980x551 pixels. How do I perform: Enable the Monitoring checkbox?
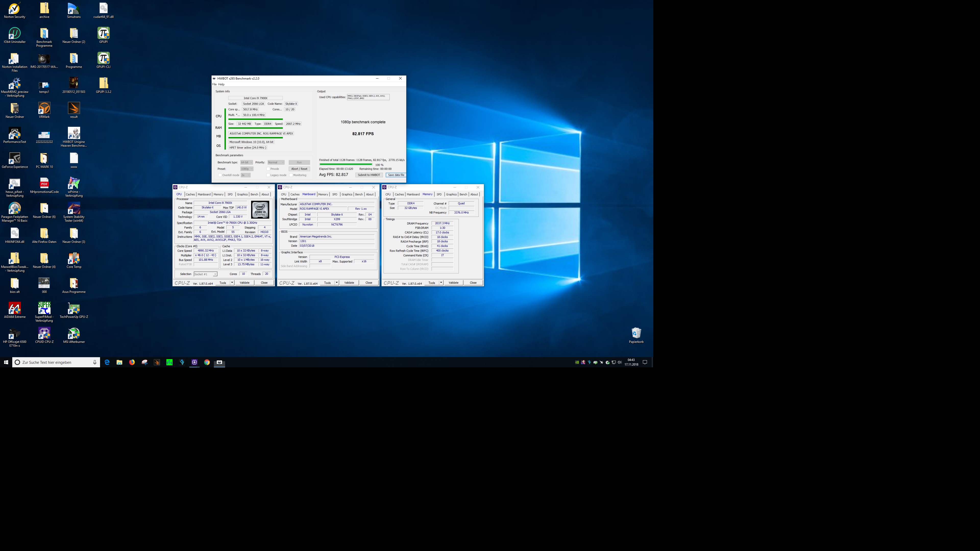click(x=291, y=175)
